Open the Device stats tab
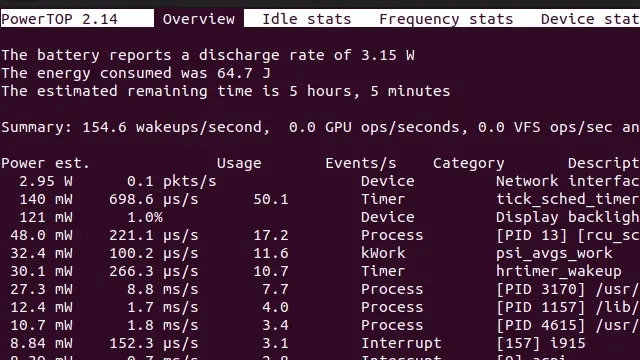The width and height of the screenshot is (640, 360). coord(590,19)
